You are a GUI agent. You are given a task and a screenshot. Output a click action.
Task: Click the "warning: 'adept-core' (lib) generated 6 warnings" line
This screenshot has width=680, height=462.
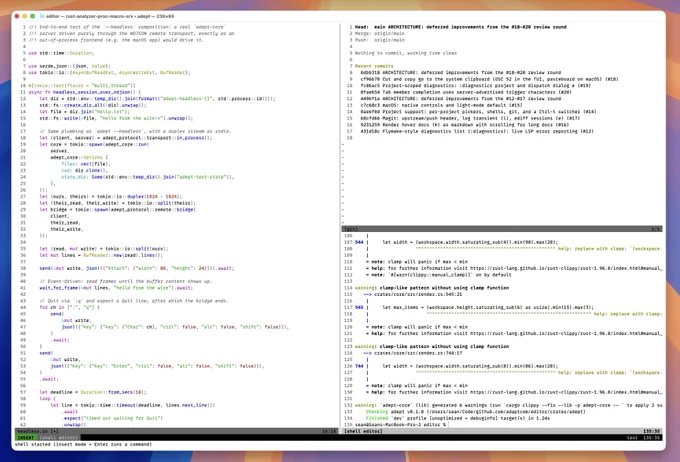(x=508, y=405)
